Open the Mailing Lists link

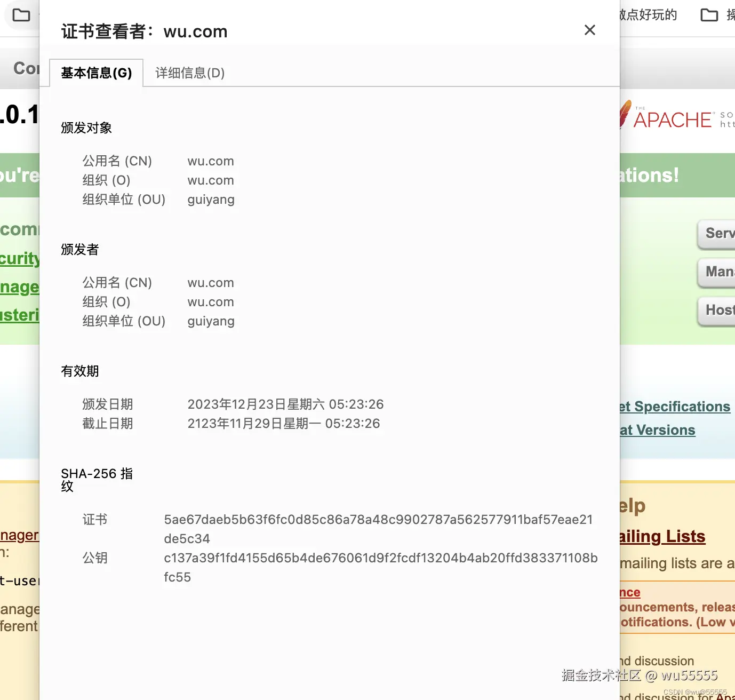pos(661,537)
